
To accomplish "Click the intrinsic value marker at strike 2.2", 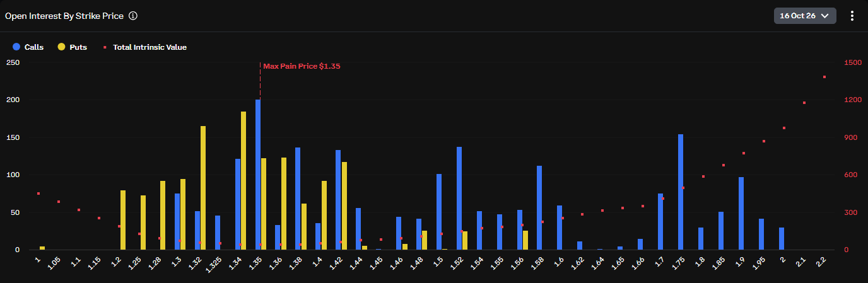I will tap(824, 77).
